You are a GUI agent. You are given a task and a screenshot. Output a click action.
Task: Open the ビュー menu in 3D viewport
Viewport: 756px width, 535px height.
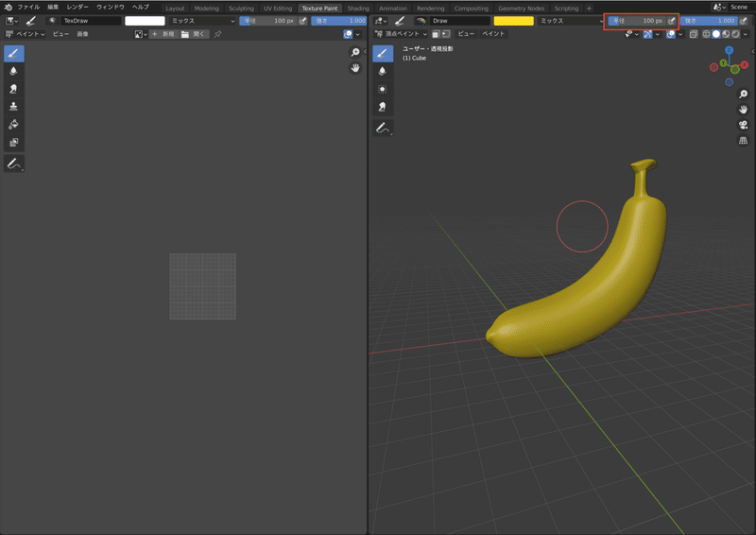[466, 34]
